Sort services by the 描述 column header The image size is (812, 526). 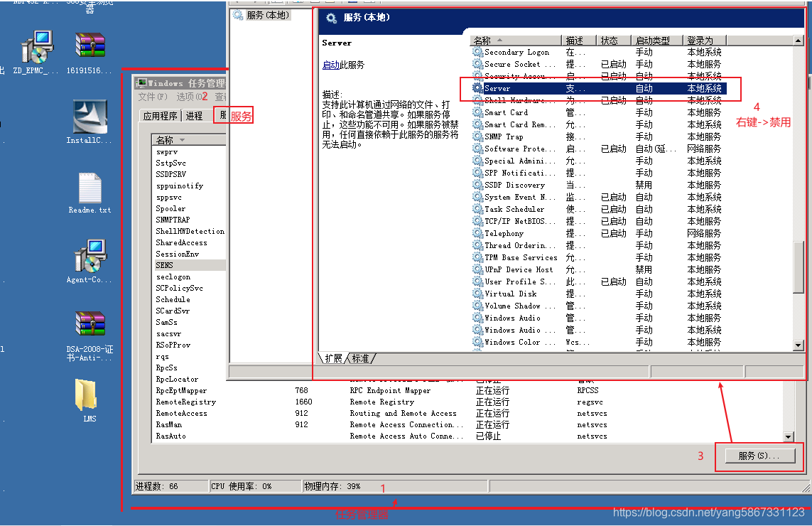click(579, 41)
